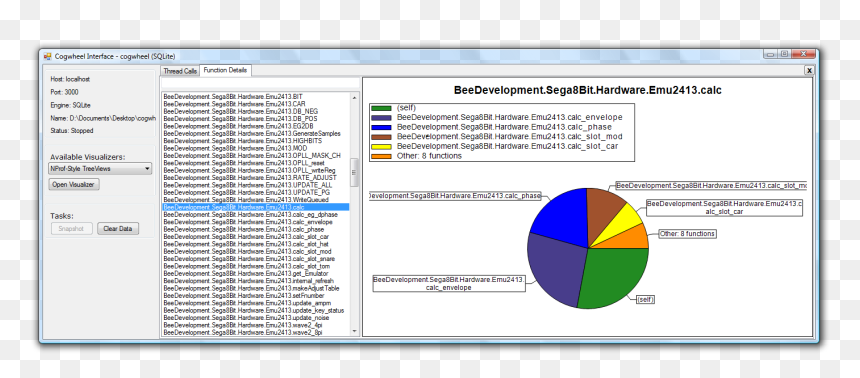Click the blue calc_phase pie slice

pyautogui.click(x=562, y=217)
